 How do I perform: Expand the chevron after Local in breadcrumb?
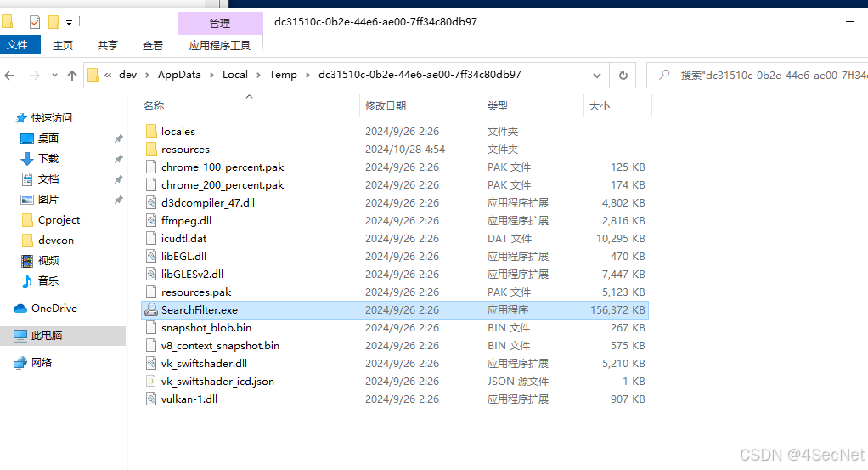pos(258,75)
